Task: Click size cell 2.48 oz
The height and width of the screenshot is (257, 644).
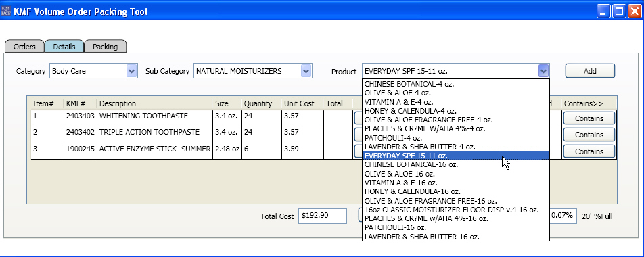Action: [227, 151]
